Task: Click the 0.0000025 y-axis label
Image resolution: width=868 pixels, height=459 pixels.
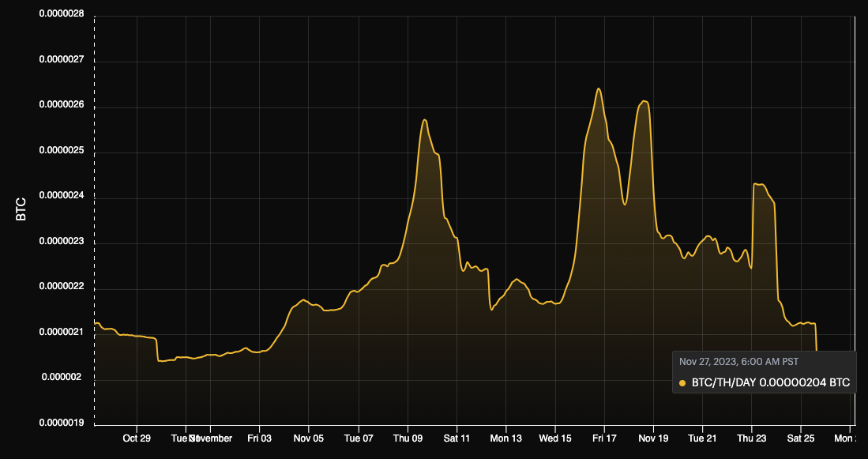Action: (x=62, y=150)
